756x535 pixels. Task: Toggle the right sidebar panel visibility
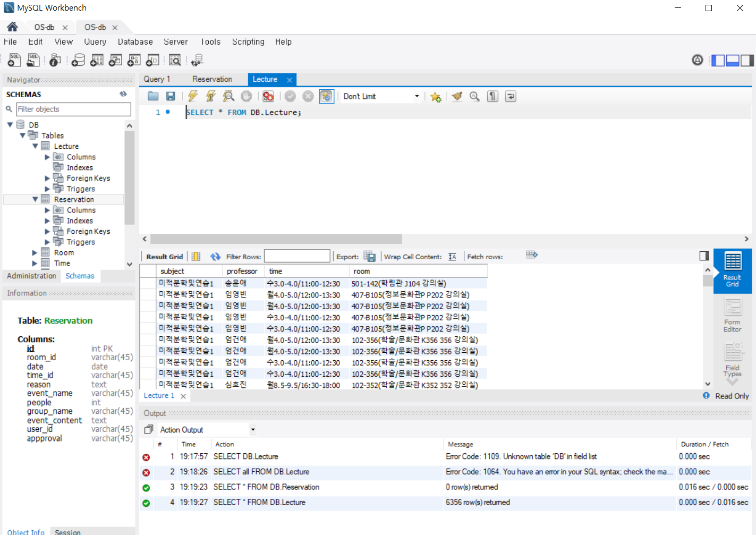pyautogui.click(x=747, y=61)
